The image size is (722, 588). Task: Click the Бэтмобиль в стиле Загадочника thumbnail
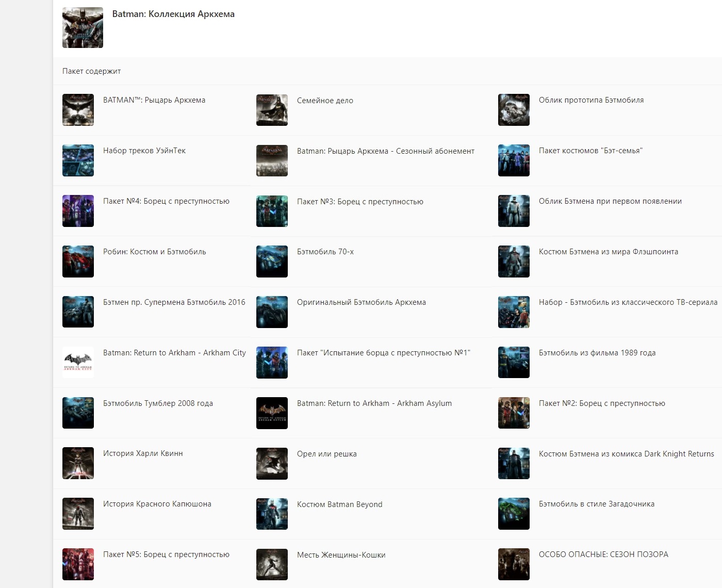514,514
